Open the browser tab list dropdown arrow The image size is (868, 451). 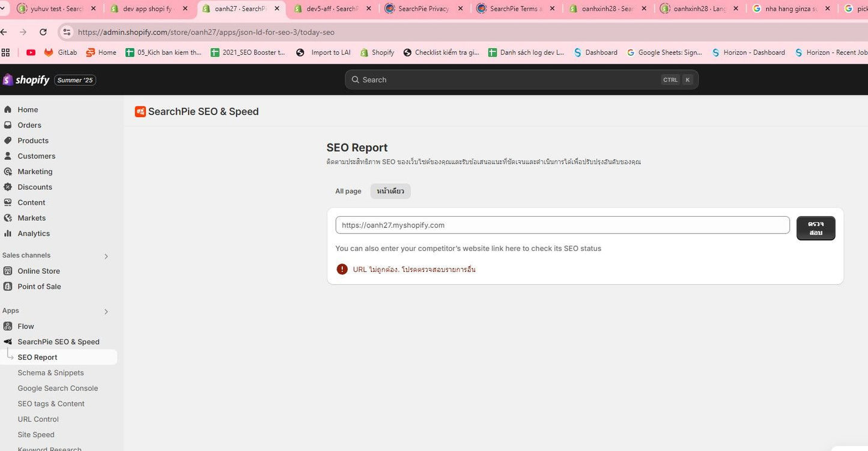tap(4, 8)
